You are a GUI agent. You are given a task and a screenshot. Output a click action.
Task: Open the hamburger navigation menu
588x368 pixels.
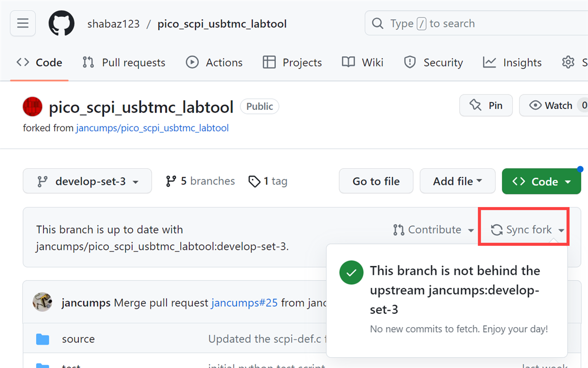(x=23, y=24)
